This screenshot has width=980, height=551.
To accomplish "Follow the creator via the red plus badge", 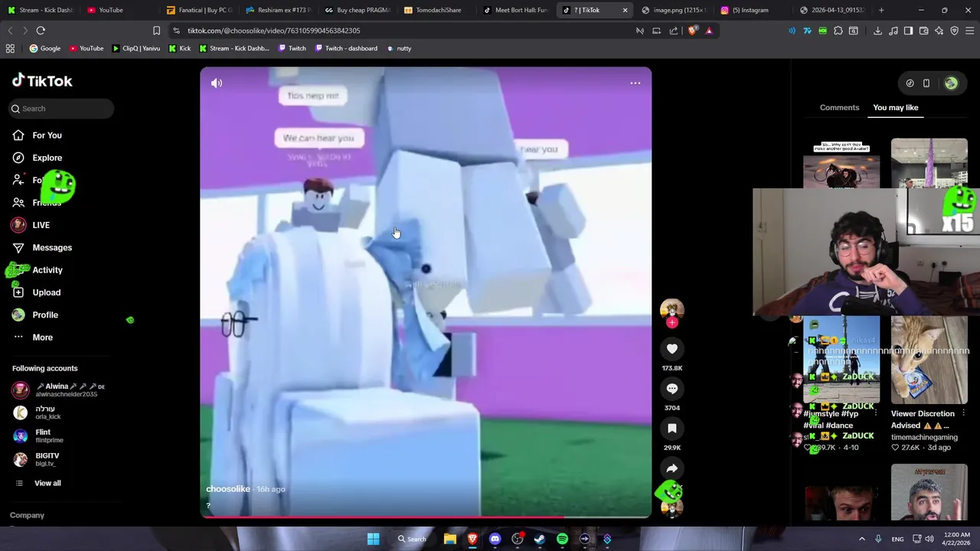I will pyautogui.click(x=672, y=323).
